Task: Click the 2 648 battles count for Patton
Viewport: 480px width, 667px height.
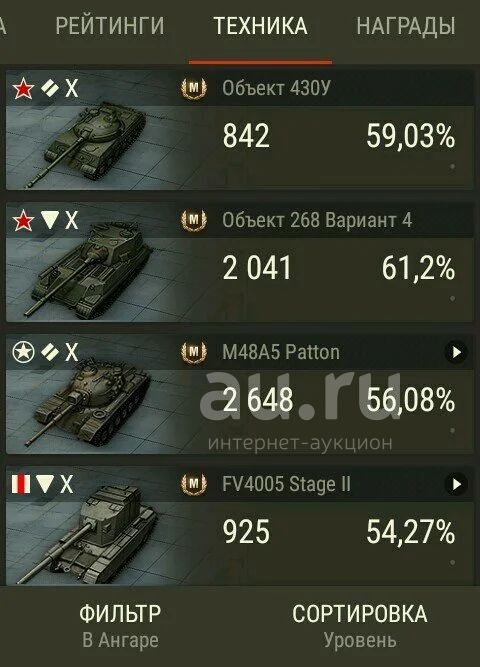Action: coord(258,400)
